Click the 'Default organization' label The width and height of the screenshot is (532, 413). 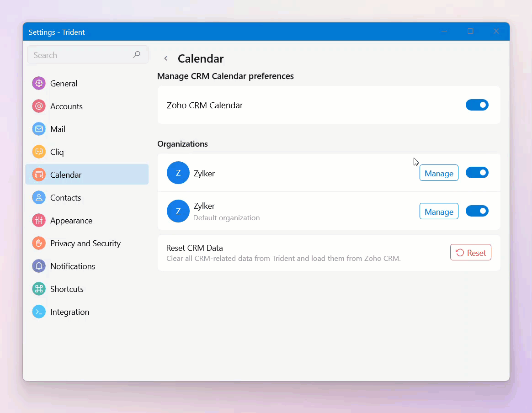[227, 217]
